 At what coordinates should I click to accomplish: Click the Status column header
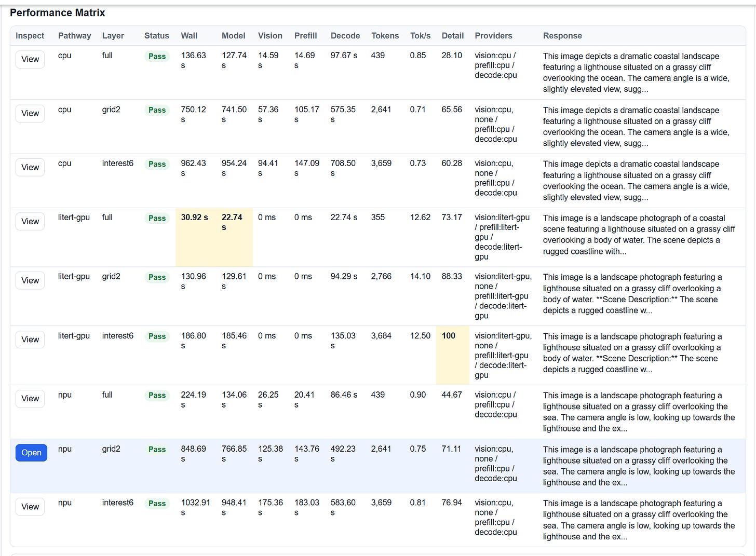coord(157,36)
